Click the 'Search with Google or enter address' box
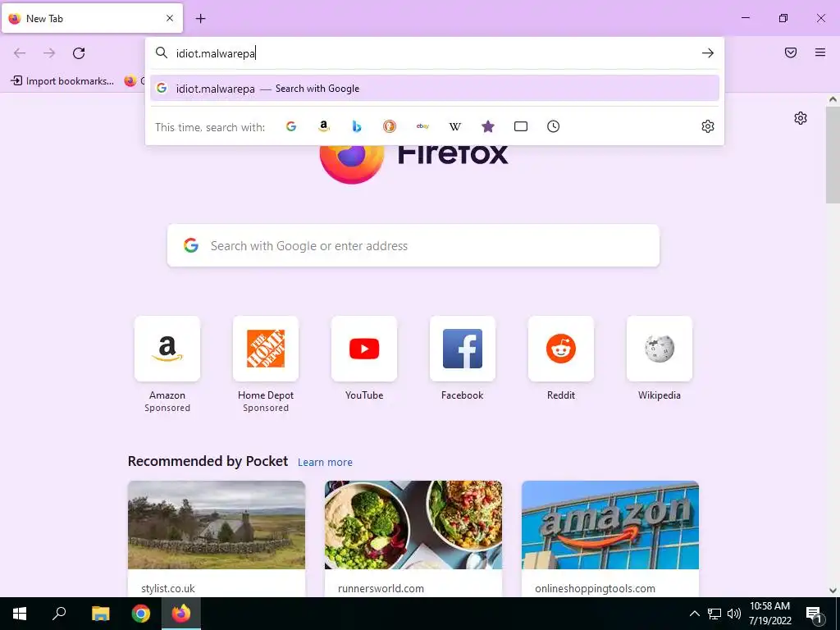The image size is (840, 630). click(x=413, y=245)
